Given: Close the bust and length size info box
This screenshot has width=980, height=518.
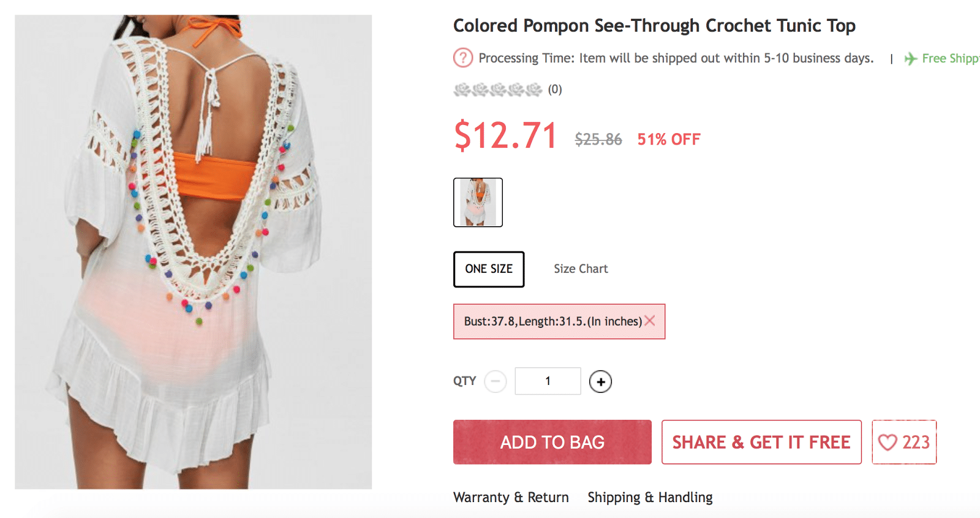Looking at the screenshot, I should click(650, 321).
